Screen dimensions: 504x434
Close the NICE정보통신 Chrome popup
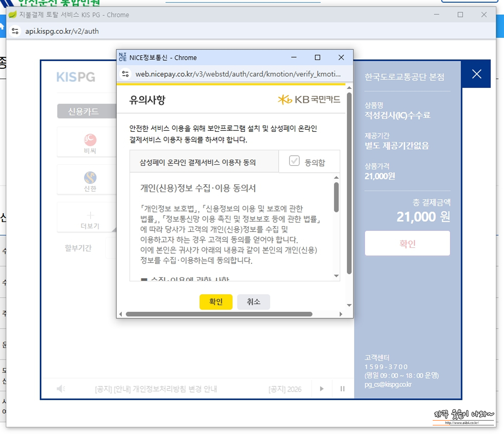(341, 57)
